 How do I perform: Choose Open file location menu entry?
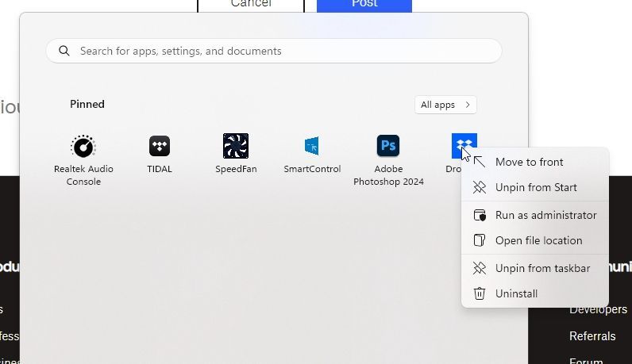535,240
